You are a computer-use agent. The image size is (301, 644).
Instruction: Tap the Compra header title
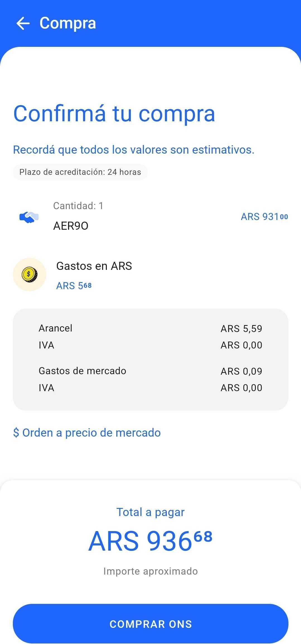[68, 23]
